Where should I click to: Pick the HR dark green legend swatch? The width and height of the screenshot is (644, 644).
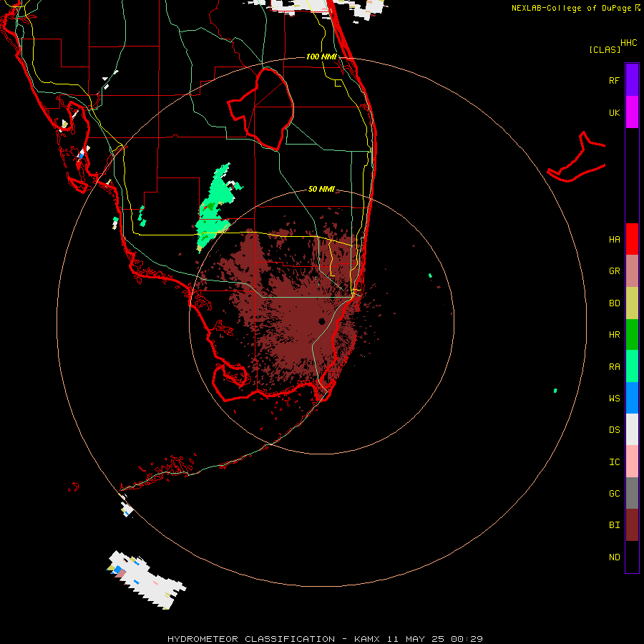(632, 335)
